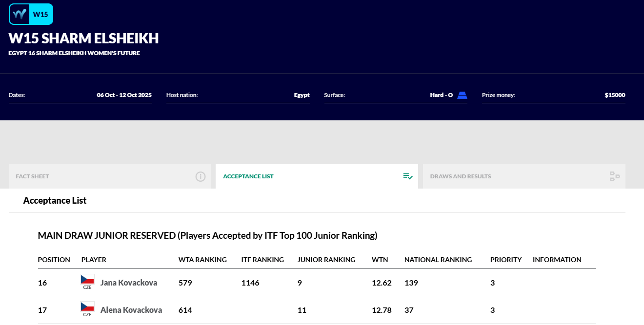Image resolution: width=644 pixels, height=325 pixels.
Task: Open Jana Kovackova's player profile
Action: 129,283
